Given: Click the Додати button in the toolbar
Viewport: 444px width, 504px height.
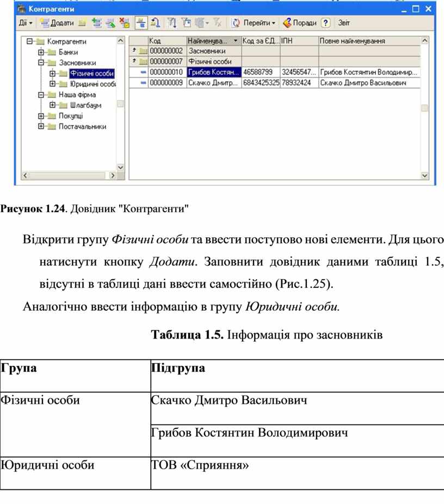Looking at the screenshot, I should (58, 23).
